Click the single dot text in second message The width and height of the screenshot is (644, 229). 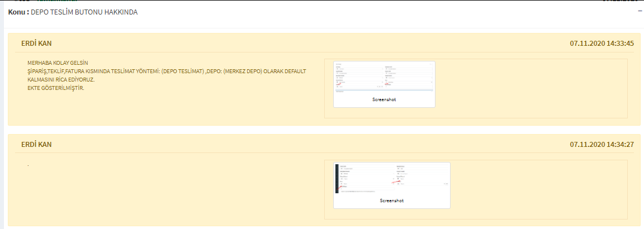coord(28,164)
